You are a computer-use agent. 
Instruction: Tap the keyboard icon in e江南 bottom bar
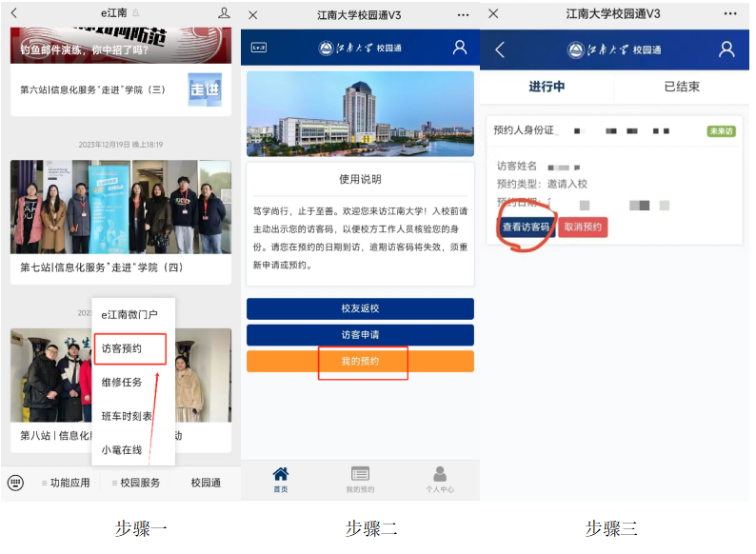[15, 483]
